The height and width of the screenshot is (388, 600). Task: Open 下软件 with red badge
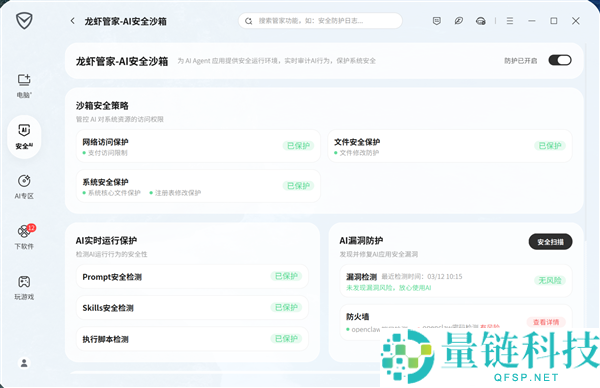[24, 237]
